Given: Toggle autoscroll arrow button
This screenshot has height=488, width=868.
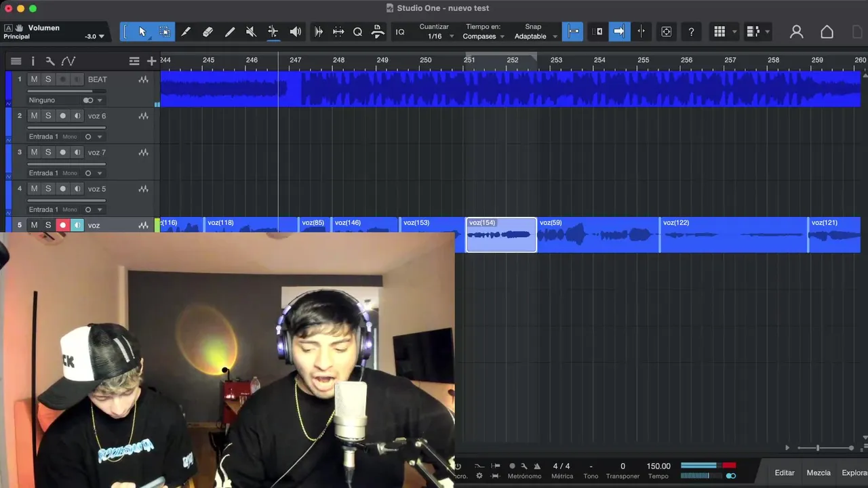Looking at the screenshot, I should coord(619,32).
